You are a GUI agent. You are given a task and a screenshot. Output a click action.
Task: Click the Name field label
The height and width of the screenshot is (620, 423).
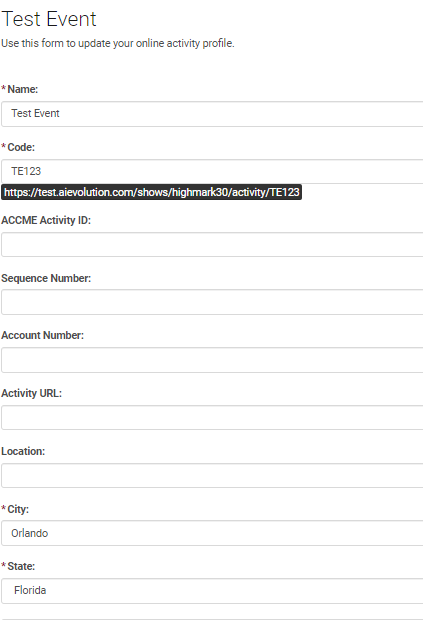[x=23, y=89]
